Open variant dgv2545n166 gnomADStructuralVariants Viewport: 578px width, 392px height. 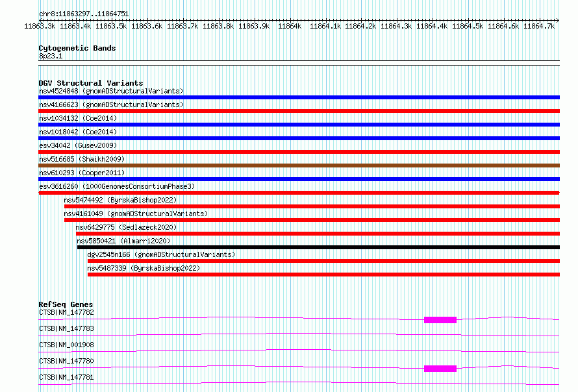[161, 254]
